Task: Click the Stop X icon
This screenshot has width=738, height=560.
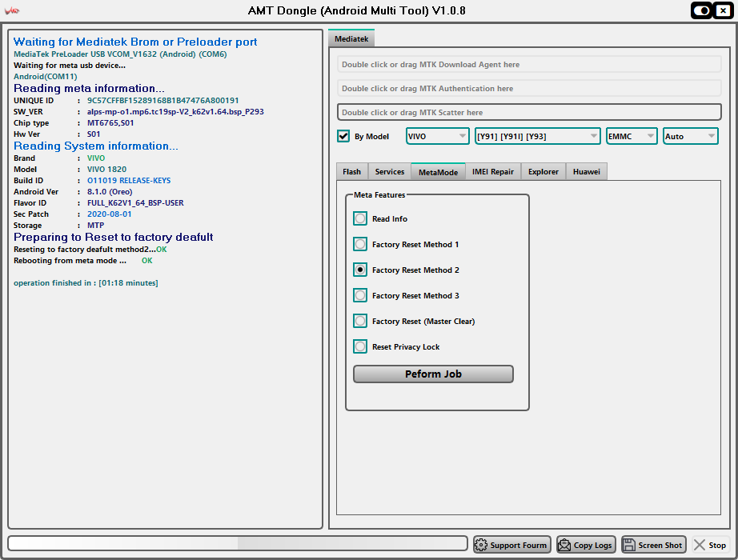Action: pyautogui.click(x=700, y=545)
